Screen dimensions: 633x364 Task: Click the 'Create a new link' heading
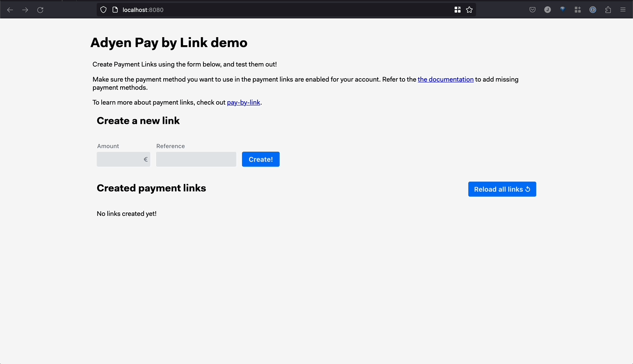click(138, 120)
